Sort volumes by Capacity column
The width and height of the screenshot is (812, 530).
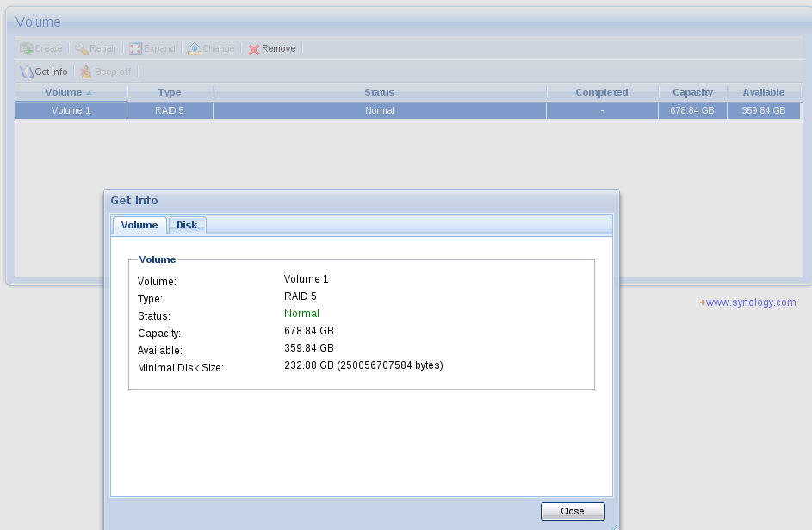(x=692, y=92)
